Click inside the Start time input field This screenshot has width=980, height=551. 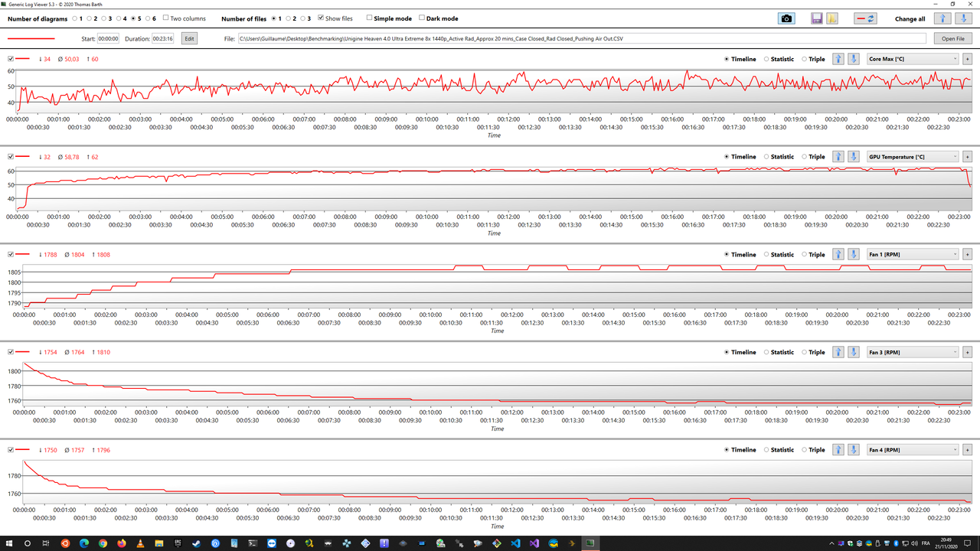tap(106, 37)
